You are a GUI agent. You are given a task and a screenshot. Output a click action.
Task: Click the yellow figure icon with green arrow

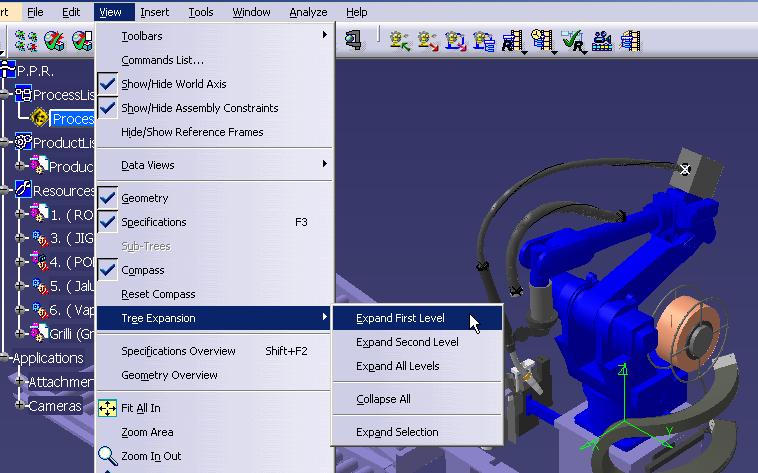399,41
